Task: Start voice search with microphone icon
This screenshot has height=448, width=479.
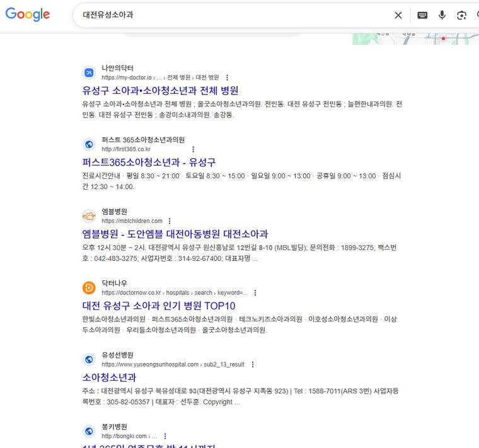Action: click(x=442, y=15)
